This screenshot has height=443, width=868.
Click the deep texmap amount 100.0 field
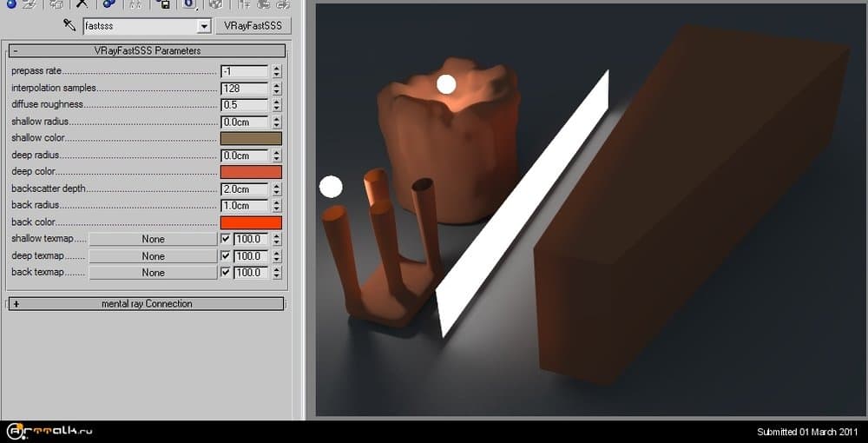coord(252,256)
